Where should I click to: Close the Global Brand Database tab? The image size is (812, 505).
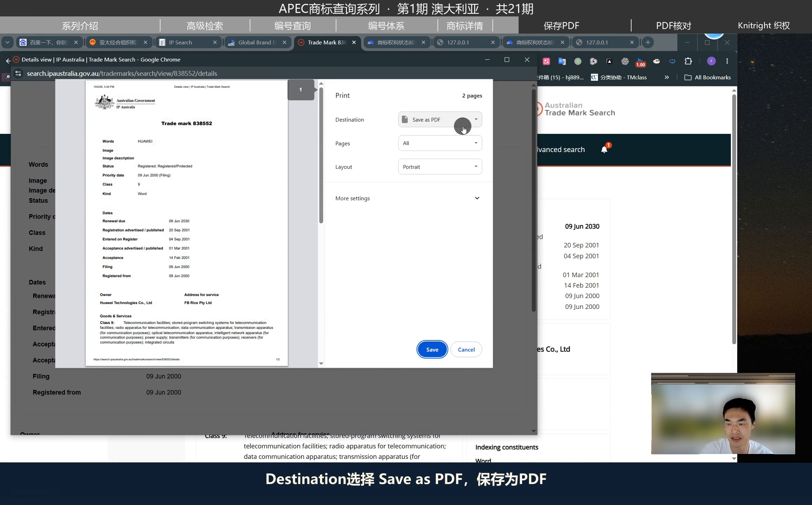(284, 42)
